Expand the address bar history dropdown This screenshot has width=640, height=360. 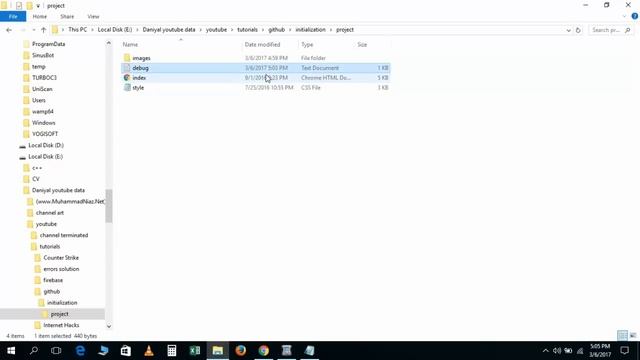click(568, 30)
